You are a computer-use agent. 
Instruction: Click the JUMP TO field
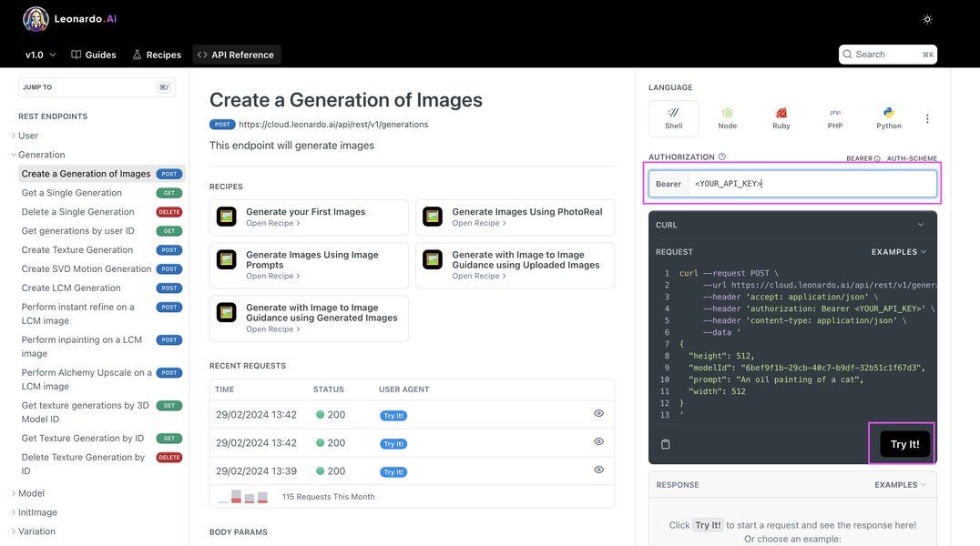pyautogui.click(x=97, y=87)
